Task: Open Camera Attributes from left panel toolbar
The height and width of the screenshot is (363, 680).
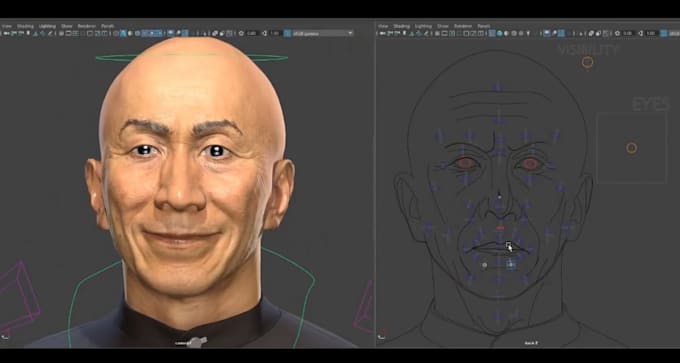Action: (x=21, y=33)
